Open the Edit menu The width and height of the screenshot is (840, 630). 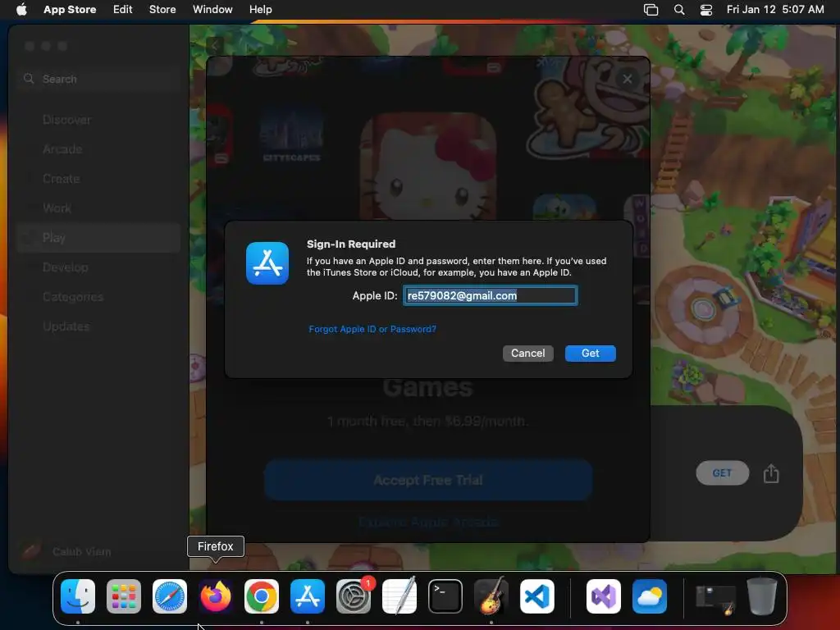click(123, 9)
